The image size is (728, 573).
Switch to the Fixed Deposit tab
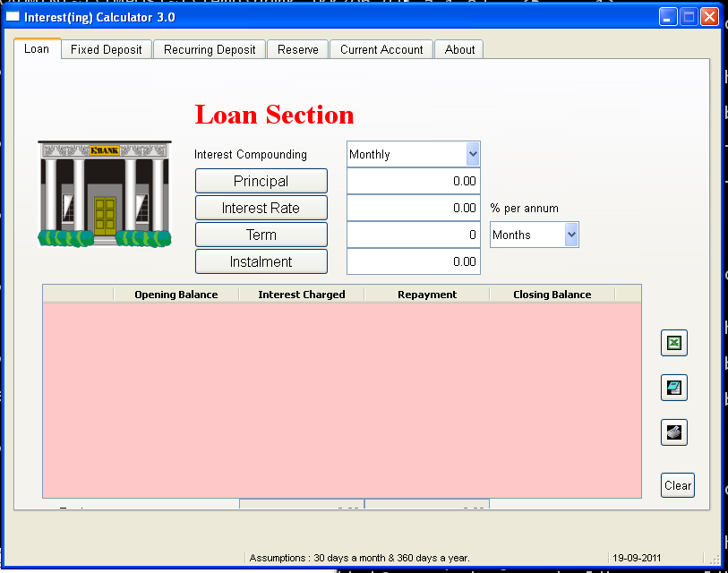(107, 50)
